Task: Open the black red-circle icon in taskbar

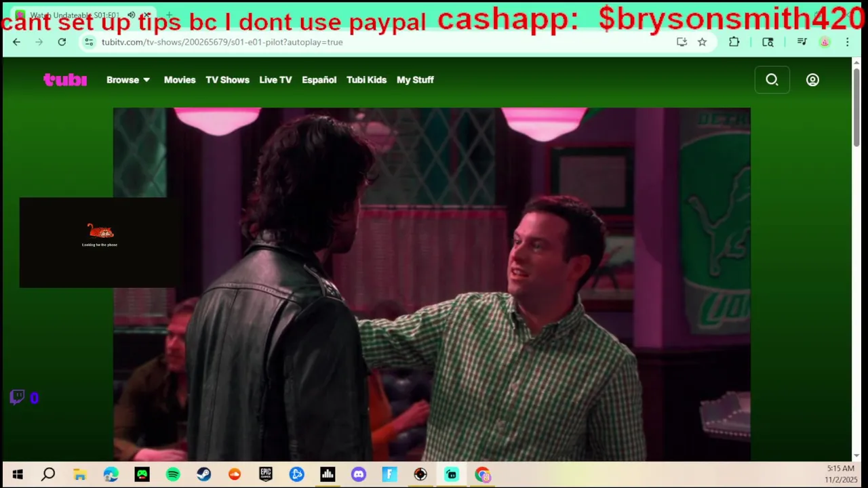Action: (x=420, y=474)
